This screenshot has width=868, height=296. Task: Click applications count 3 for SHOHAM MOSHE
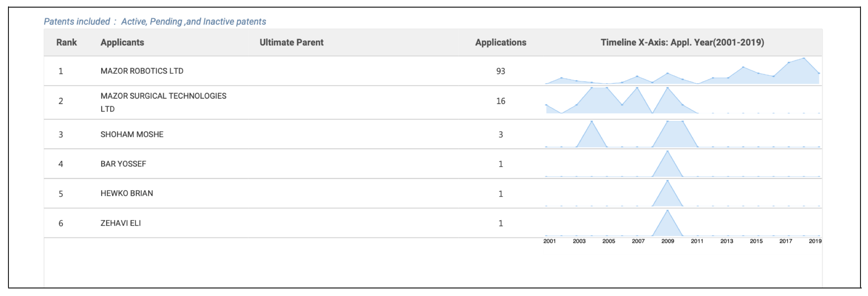click(x=500, y=135)
